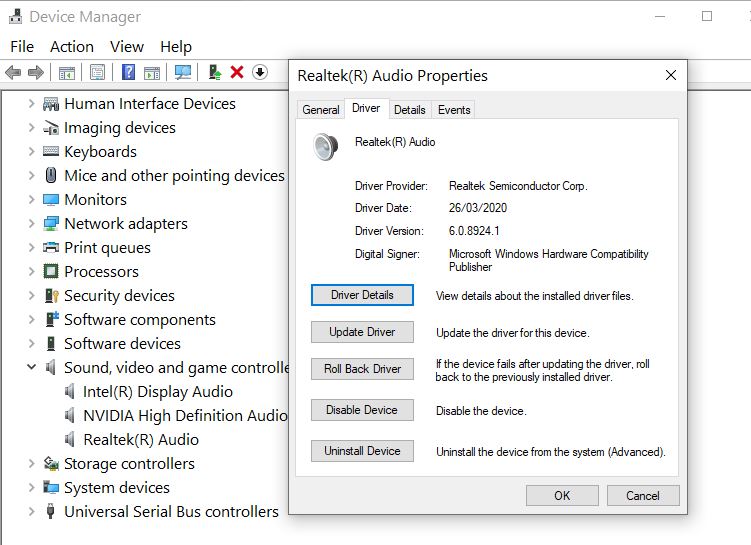The image size is (751, 545).
Task: Click driver date 26/03/2020
Action: click(478, 208)
